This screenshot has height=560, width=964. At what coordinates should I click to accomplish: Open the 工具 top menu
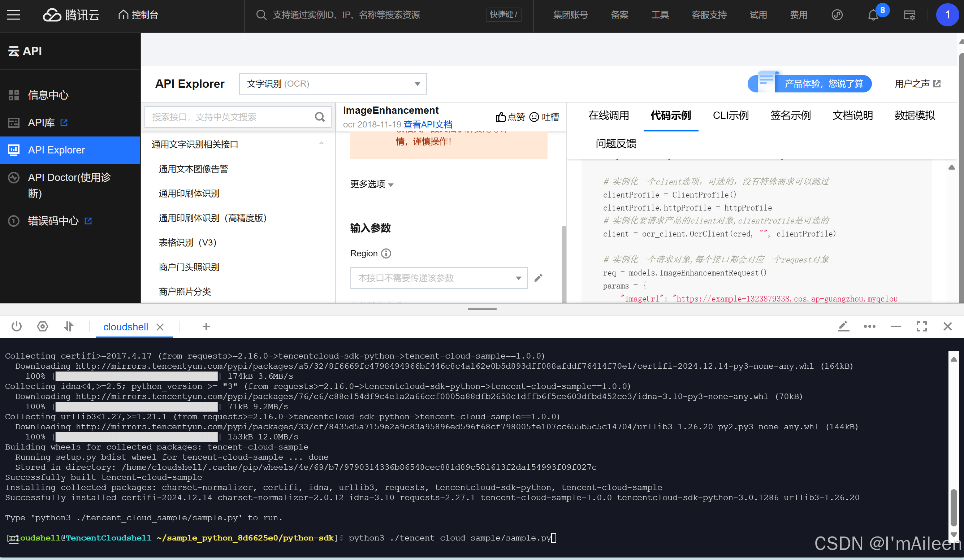click(660, 15)
